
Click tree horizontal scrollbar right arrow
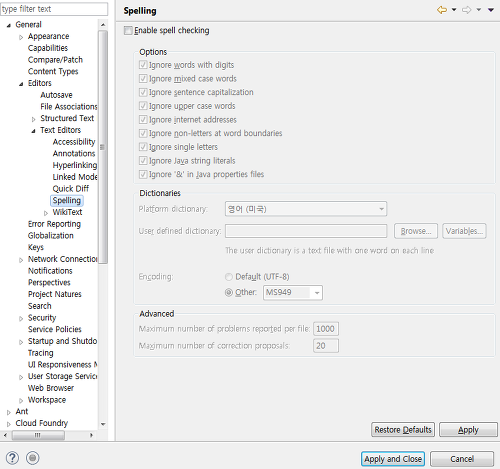(91, 435)
